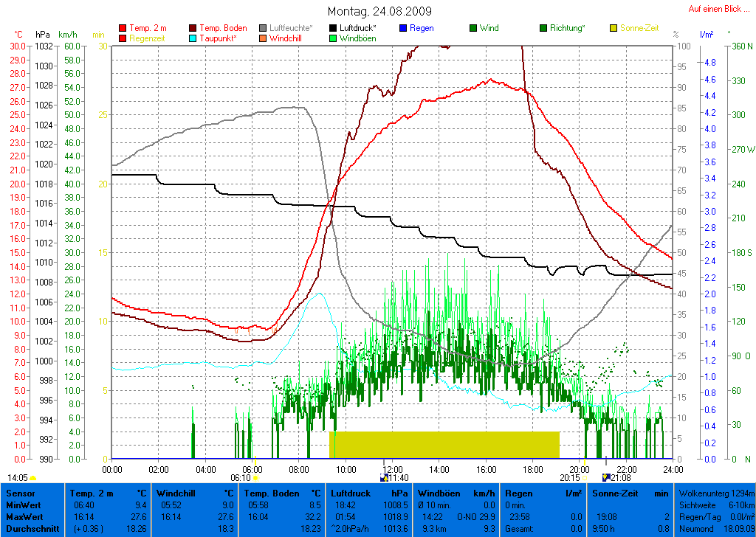This screenshot has width=756, height=537.
Task: Click the green Wind legend square
Action: click(473, 28)
